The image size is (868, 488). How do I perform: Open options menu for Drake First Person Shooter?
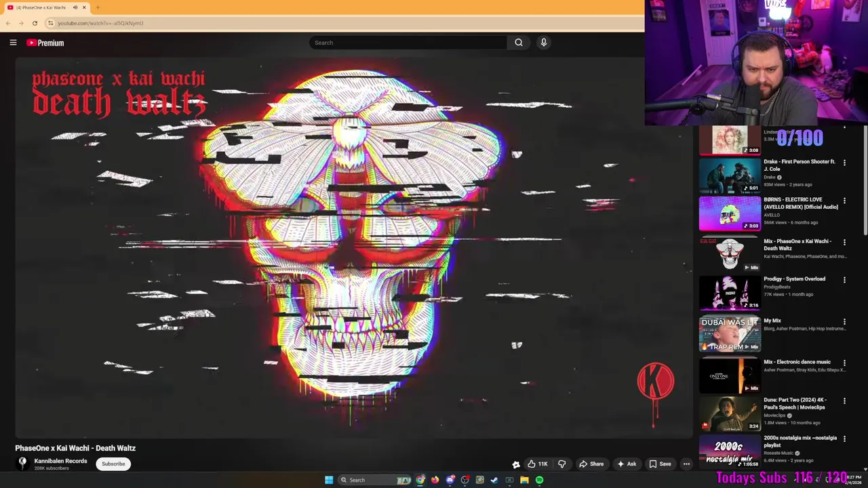tap(844, 163)
